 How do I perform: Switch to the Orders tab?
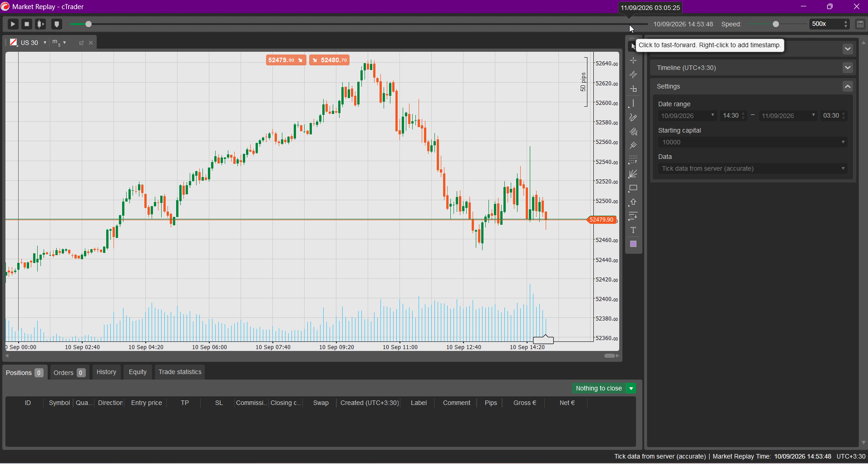pyautogui.click(x=69, y=373)
